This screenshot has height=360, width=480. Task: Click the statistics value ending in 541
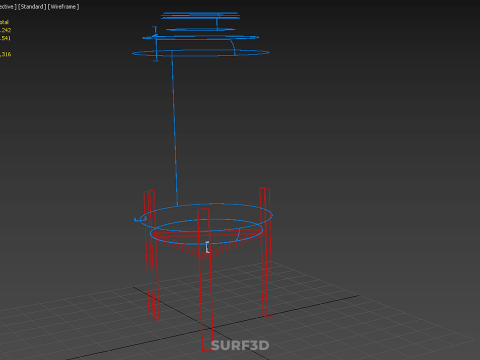pyautogui.click(x=5, y=38)
